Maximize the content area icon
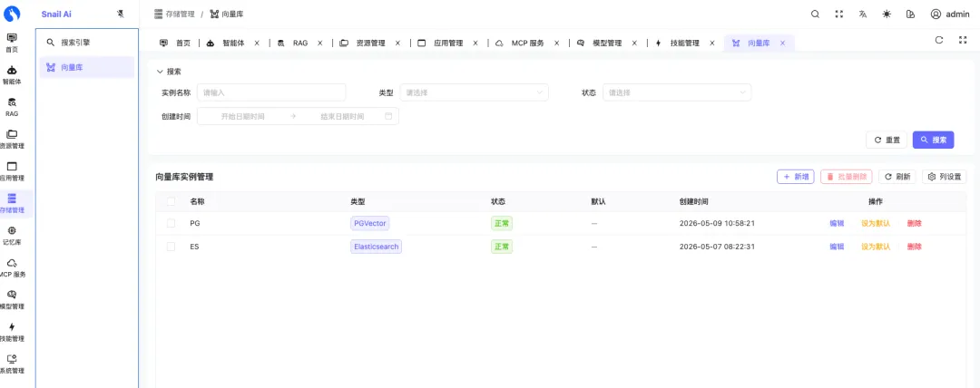The height and width of the screenshot is (388, 980). coord(963,40)
